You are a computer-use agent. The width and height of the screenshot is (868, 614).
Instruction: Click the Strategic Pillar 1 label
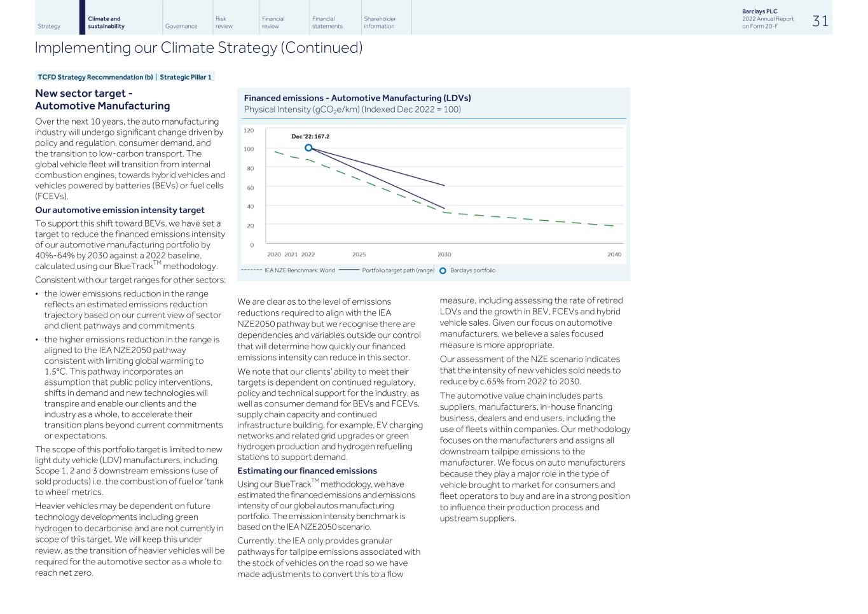coord(186,77)
